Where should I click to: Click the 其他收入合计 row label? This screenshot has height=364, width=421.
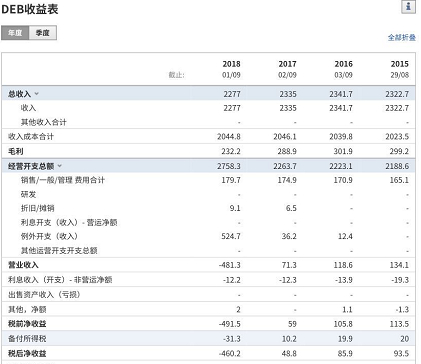coord(44,122)
